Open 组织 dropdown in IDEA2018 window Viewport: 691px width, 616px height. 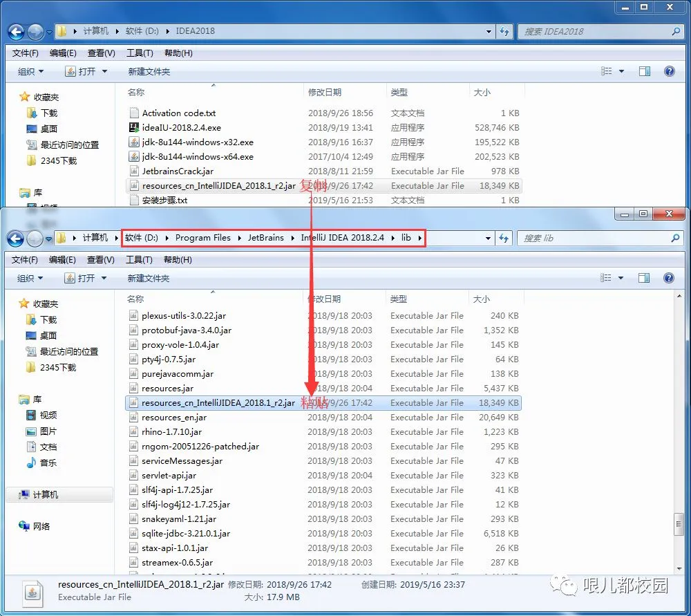pos(30,71)
